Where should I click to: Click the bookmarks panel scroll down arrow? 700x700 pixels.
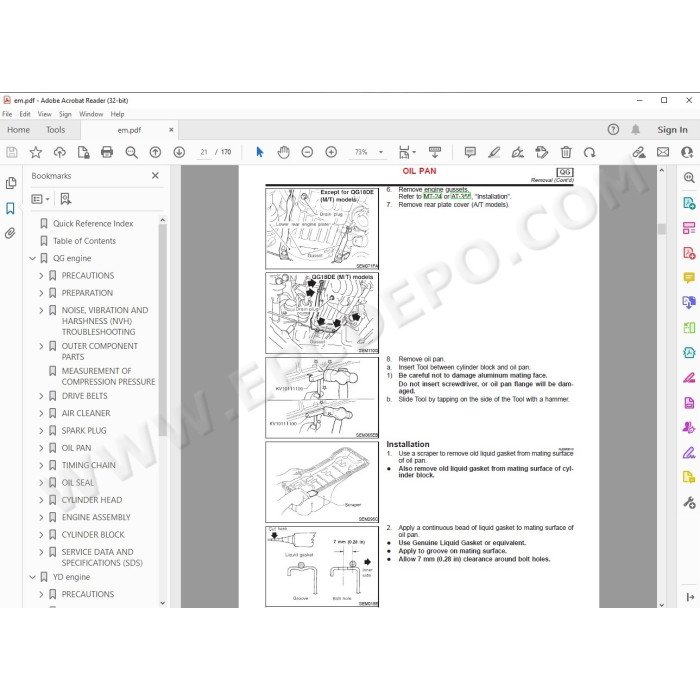(162, 603)
